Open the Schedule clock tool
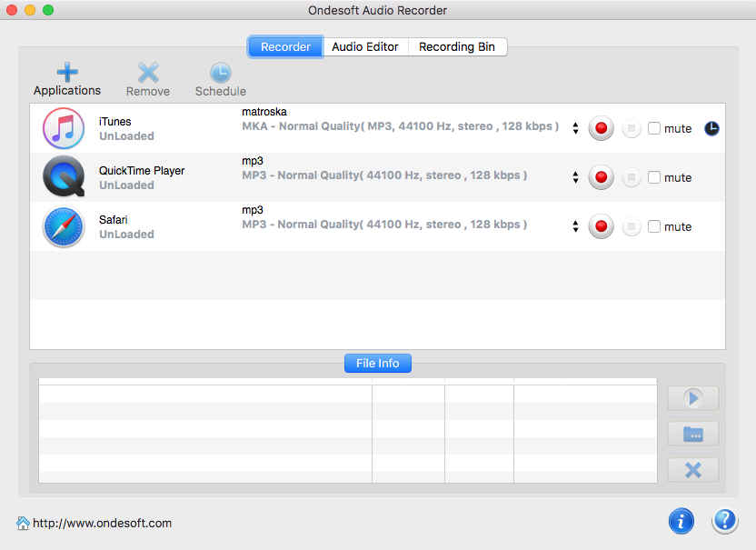Screen dimensions: 756x550 [x=220, y=74]
